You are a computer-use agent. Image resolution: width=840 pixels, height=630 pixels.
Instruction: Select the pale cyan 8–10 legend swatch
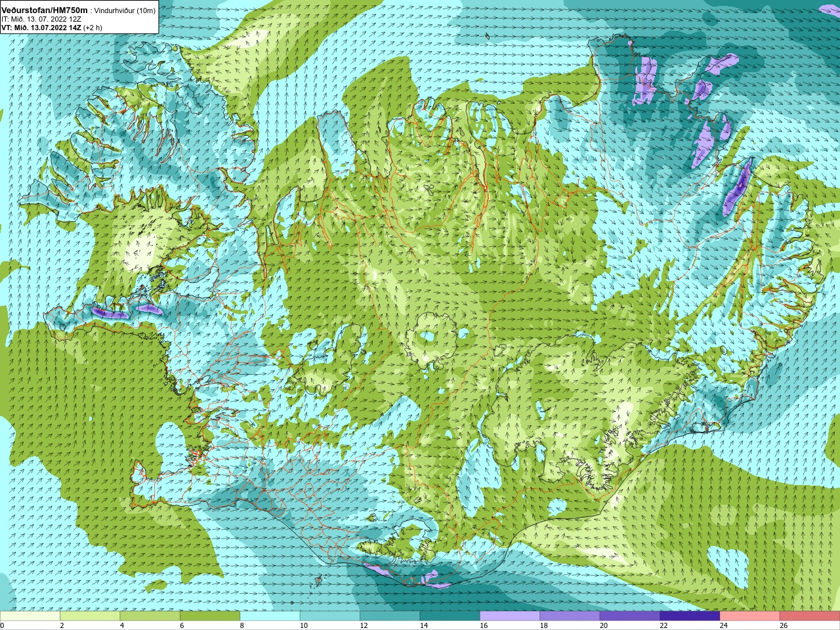(x=270, y=617)
